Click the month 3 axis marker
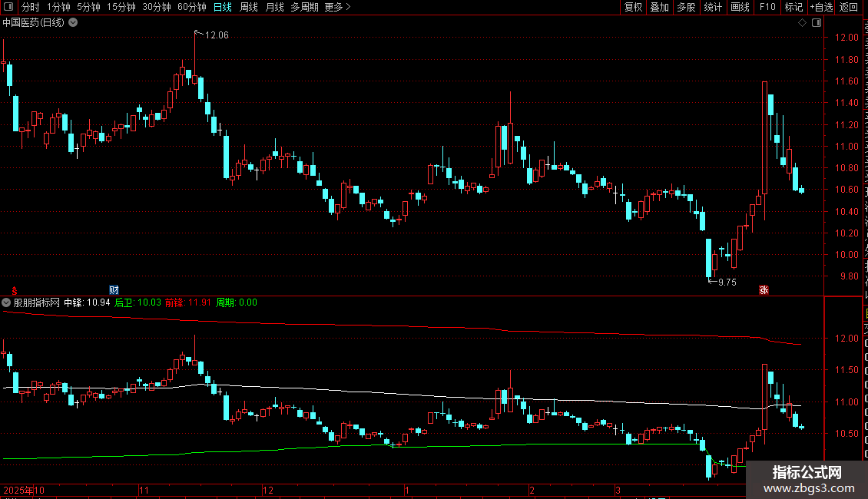This screenshot has width=868, height=499. coord(618,490)
